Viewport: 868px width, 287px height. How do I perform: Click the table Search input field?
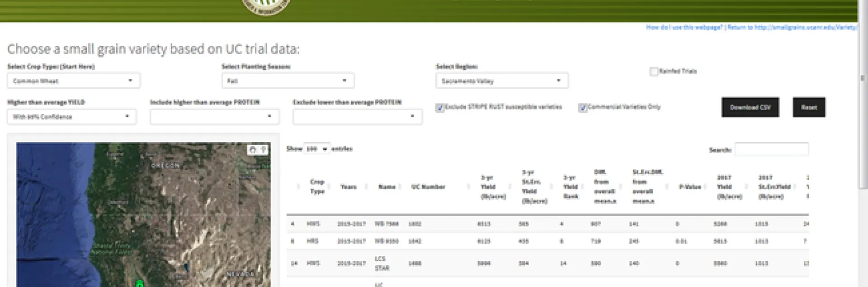point(771,149)
